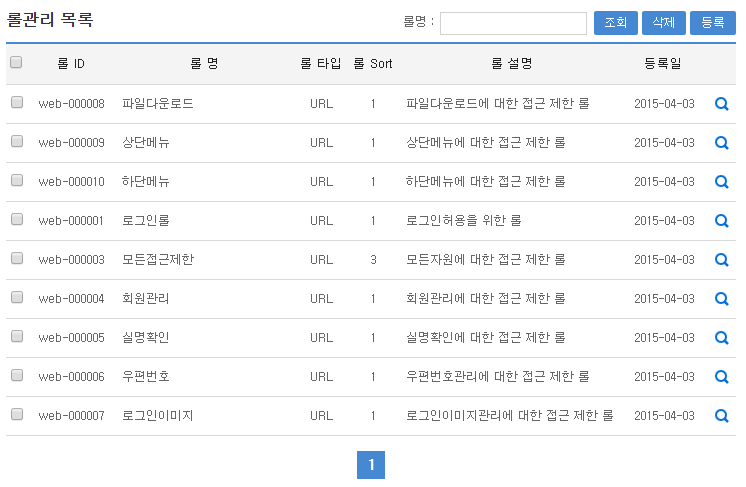
Task: Click magnifier icon for 모든접근제한 row
Action: [721, 260]
